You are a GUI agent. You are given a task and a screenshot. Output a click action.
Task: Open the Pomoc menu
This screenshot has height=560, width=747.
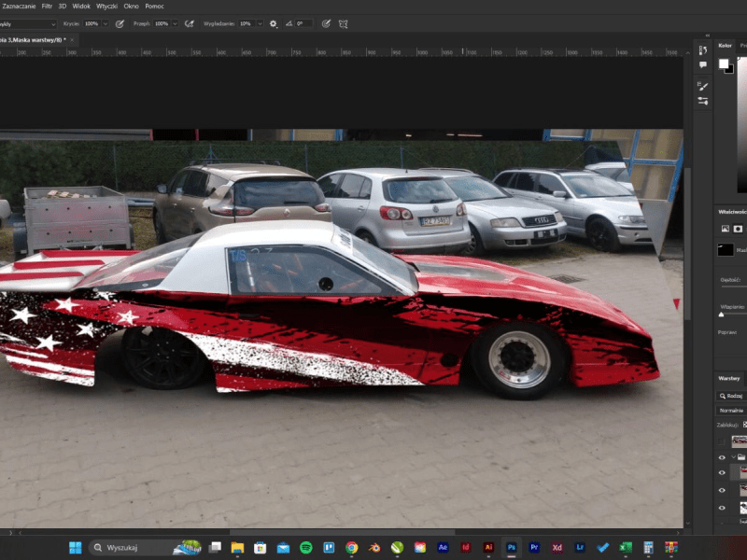(154, 7)
